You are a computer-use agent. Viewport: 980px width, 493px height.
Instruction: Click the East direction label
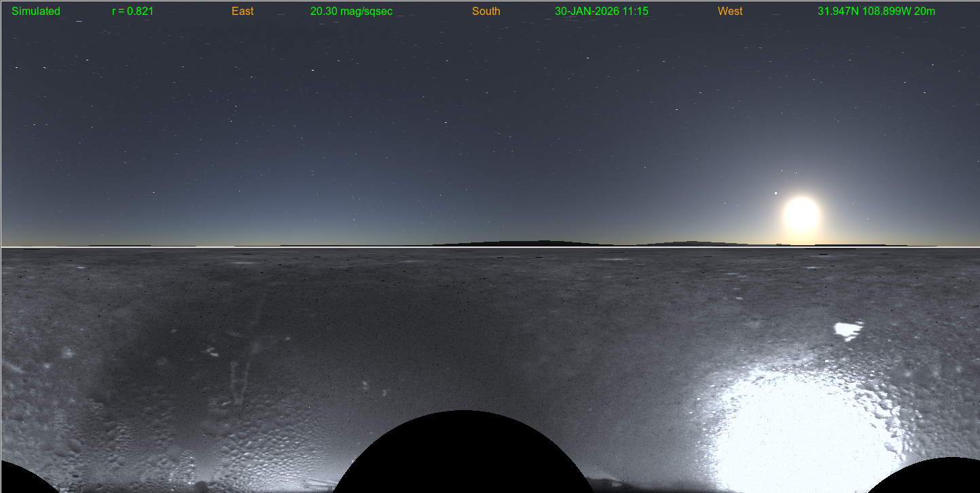tap(242, 12)
